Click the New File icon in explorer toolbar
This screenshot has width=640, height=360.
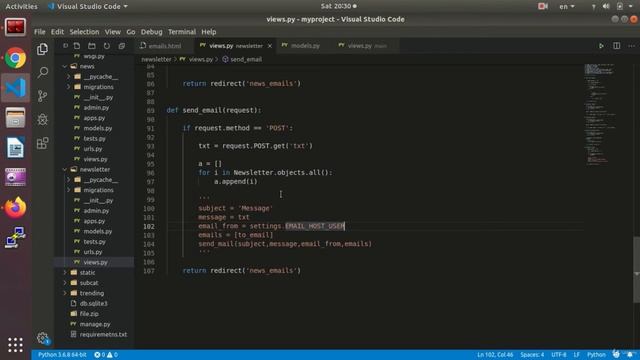77,46
